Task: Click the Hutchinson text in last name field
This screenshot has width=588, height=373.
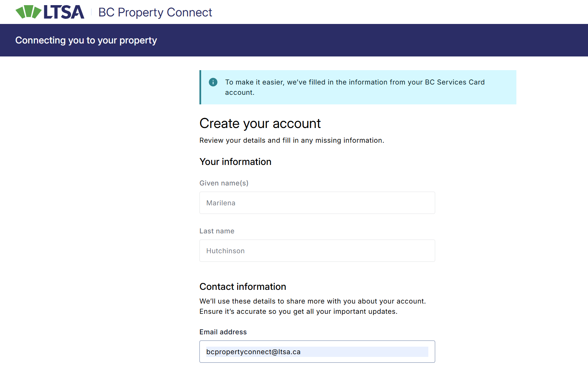Action: (x=225, y=251)
